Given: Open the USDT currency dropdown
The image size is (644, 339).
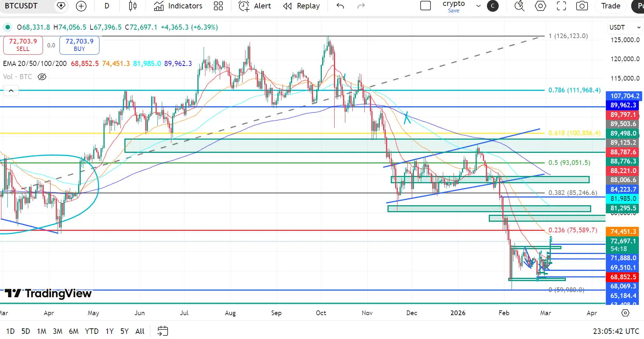Looking at the screenshot, I should coord(625,27).
